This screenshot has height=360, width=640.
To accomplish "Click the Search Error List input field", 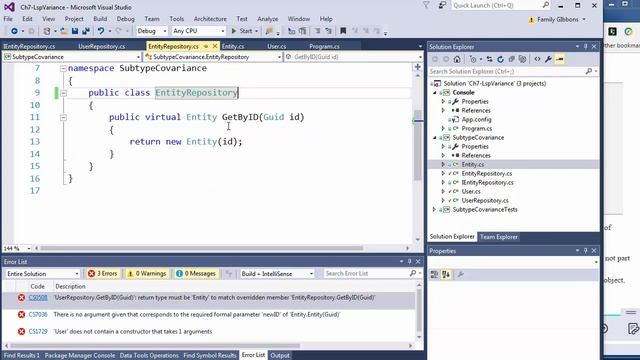I will pyautogui.click(x=367, y=273).
